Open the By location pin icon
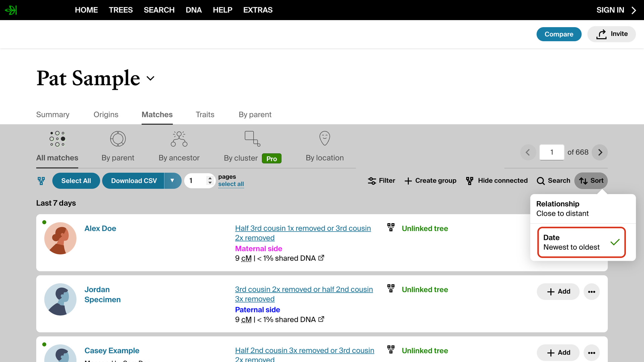This screenshot has height=362, width=644. [325, 138]
